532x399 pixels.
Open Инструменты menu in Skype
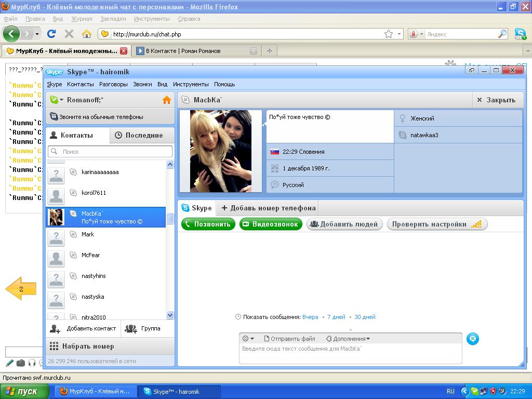coord(191,84)
